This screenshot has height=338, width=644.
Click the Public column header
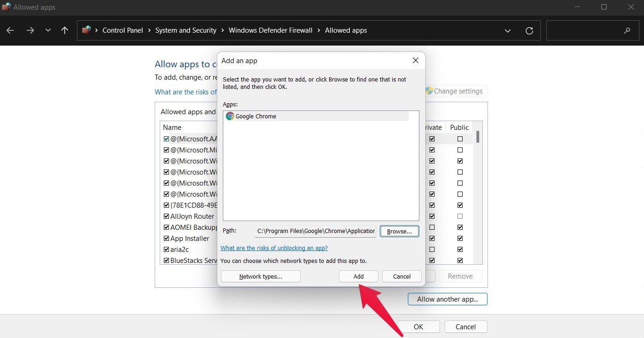(x=459, y=128)
